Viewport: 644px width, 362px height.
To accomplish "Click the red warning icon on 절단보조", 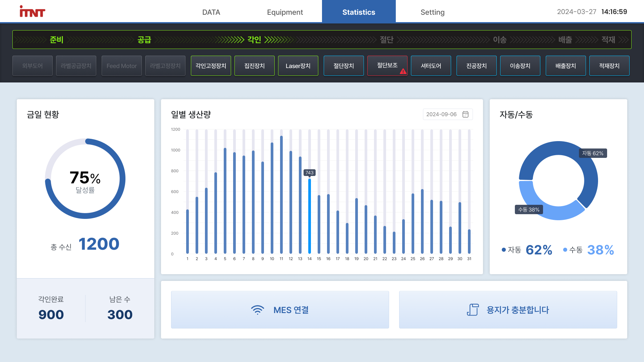I will tap(403, 71).
